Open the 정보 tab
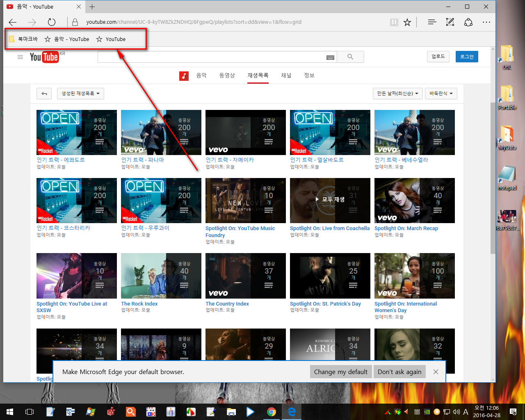Image resolution: width=525 pixels, height=420 pixels. click(x=309, y=75)
